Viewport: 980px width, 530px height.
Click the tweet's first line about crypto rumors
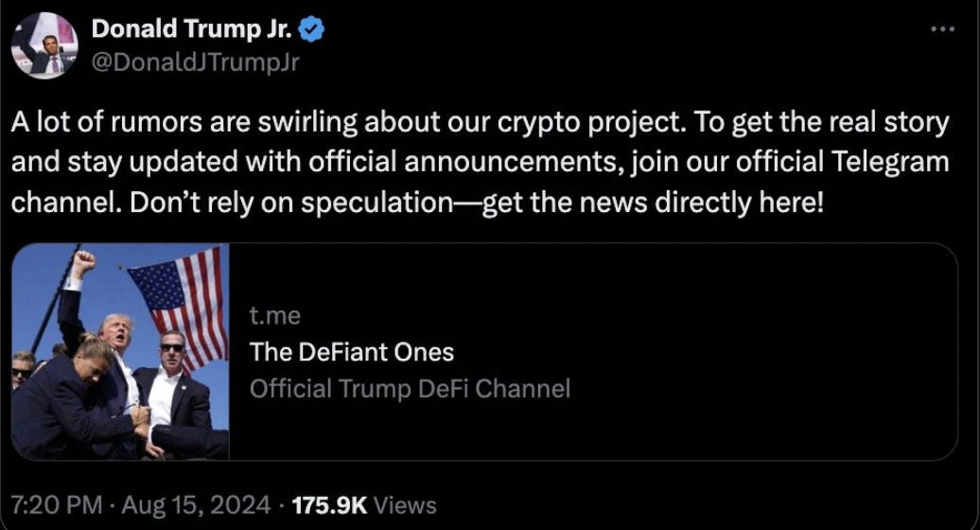[x=480, y=123]
